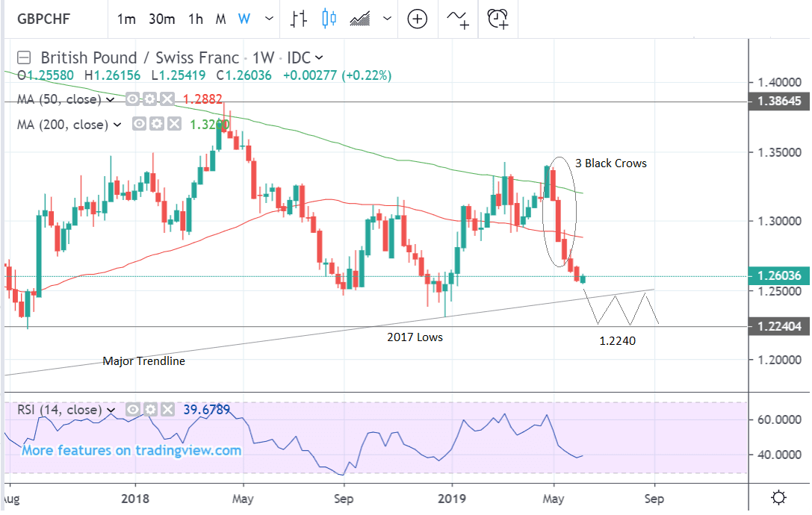The image size is (812, 515).
Task: Create an alert with alarm clock icon
Action: pyautogui.click(x=498, y=19)
